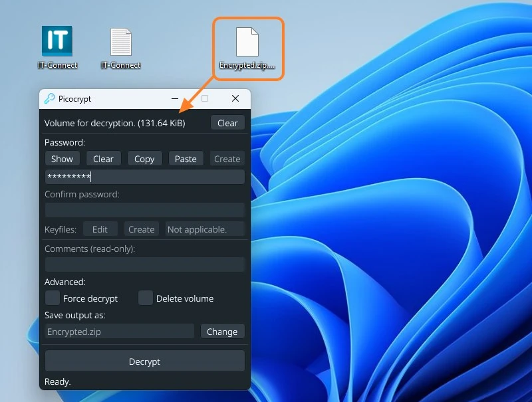Click the Confirm password field
Image resolution: width=532 pixels, height=402 pixels.
click(x=145, y=210)
